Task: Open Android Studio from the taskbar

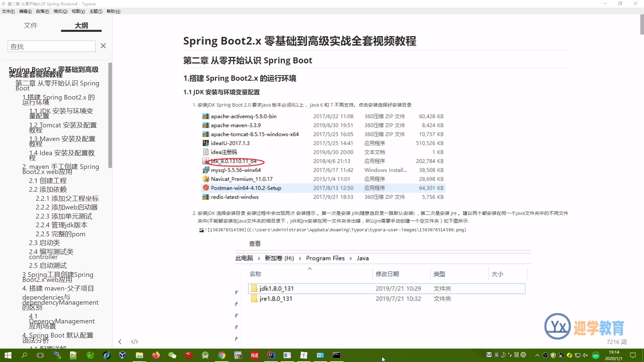Action: click(205, 355)
